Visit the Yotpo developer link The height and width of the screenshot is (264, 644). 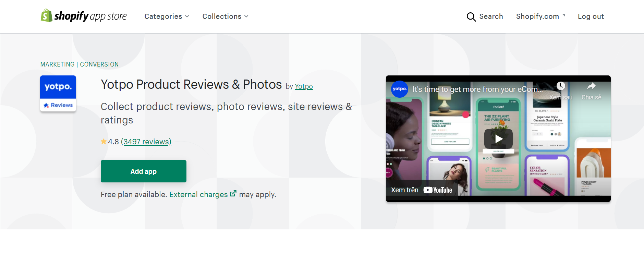304,86
